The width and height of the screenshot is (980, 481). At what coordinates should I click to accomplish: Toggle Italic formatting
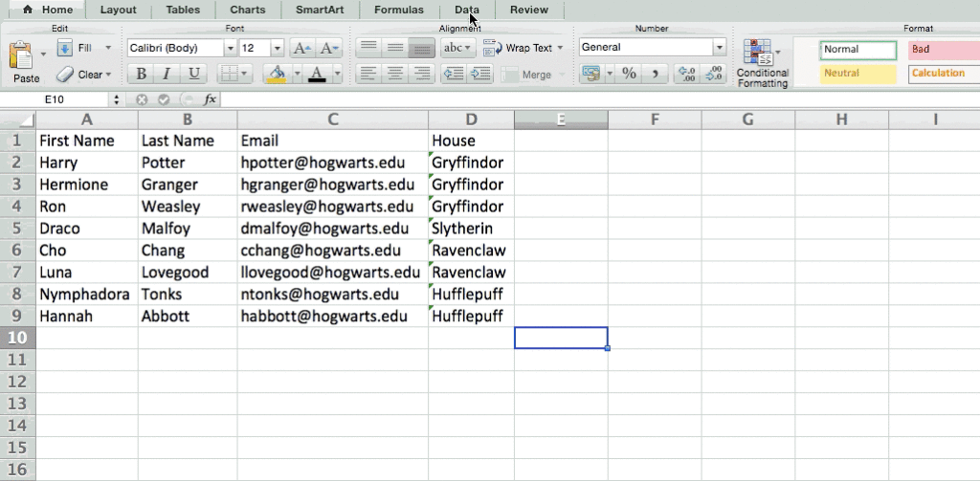167,73
